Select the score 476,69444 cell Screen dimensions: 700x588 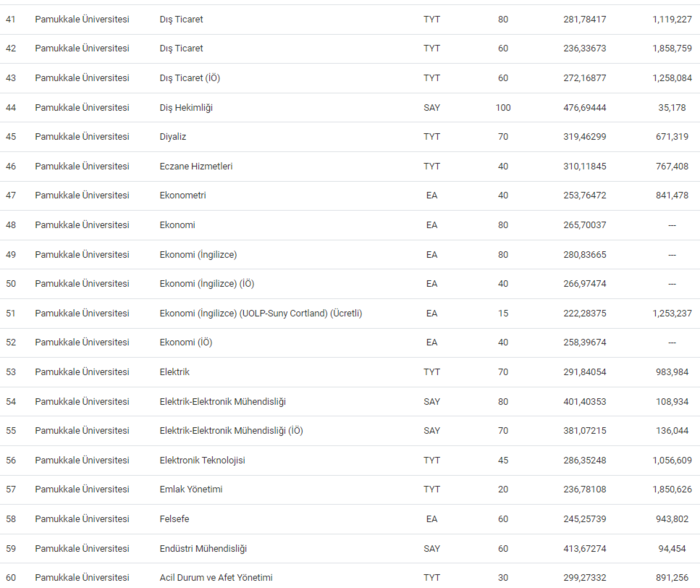585,108
